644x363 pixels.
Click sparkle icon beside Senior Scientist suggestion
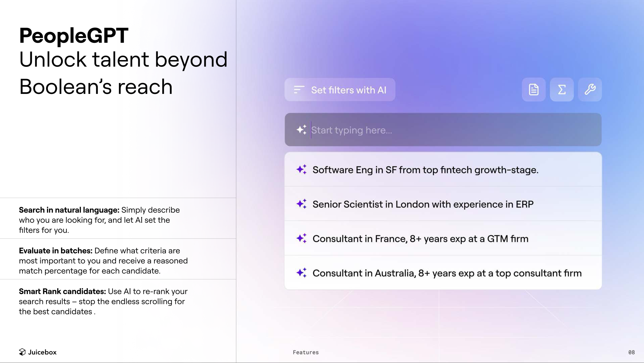301,204
